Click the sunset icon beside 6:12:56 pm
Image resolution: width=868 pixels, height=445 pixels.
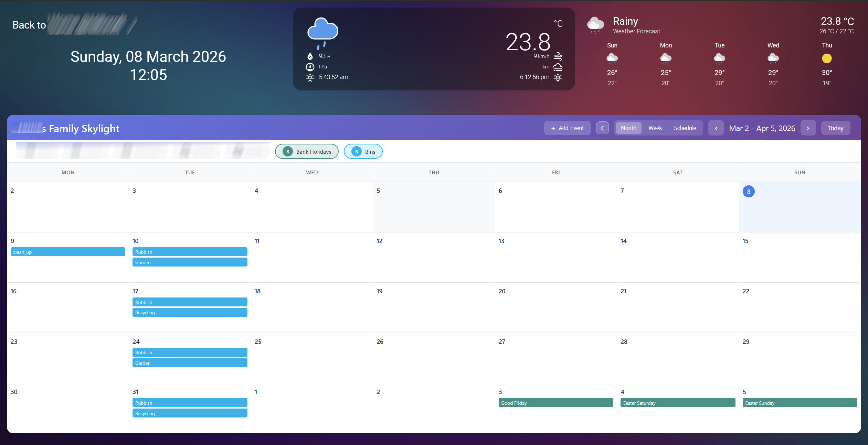click(x=558, y=77)
